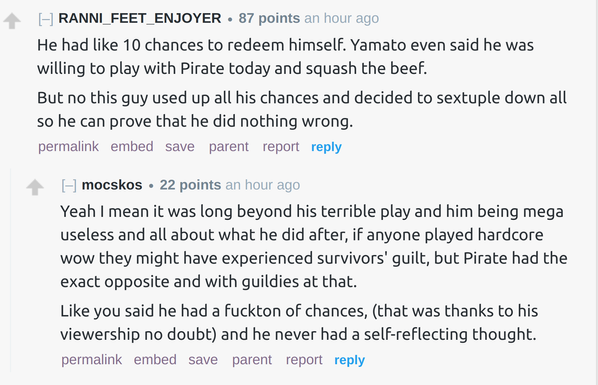Screen dimensions: 598x385
Task: Click embed under mocskos comment
Action: (x=155, y=359)
